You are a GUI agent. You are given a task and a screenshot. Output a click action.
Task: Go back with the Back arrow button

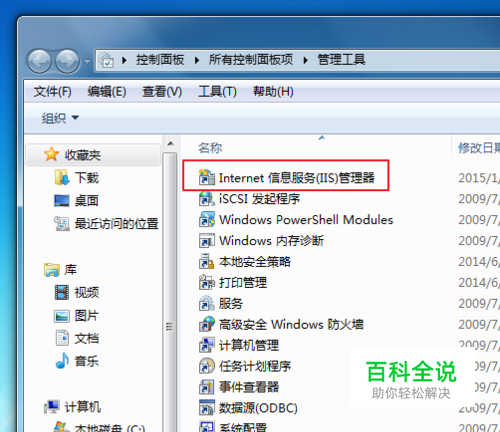tap(39, 61)
